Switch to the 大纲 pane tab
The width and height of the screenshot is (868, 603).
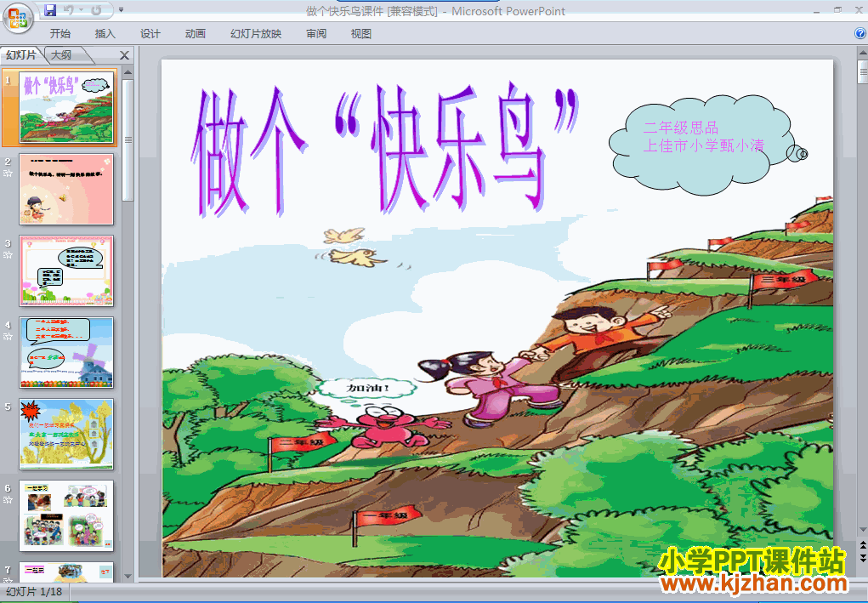point(62,54)
